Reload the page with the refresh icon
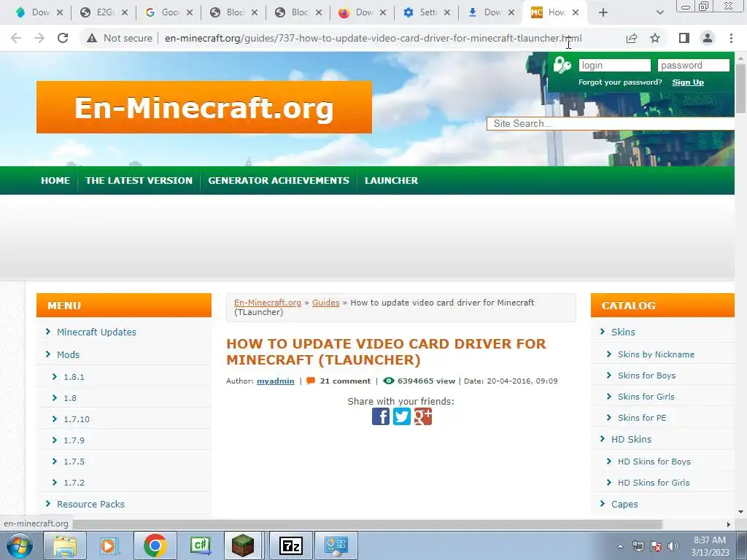 (x=63, y=38)
